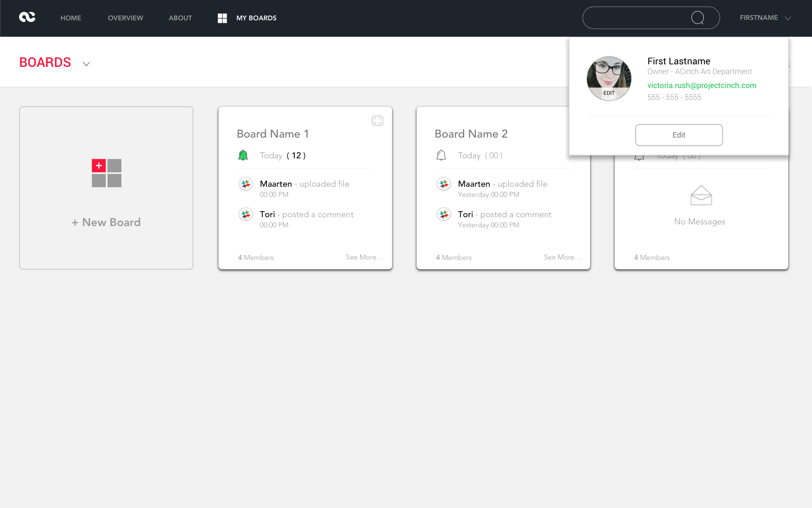The image size is (812, 508).
Task: Open the HOME menu item
Action: [71, 18]
